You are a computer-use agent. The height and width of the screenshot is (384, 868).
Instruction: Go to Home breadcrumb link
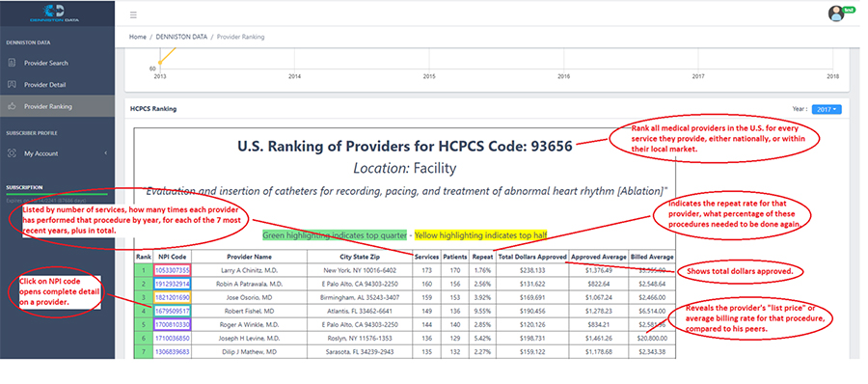pyautogui.click(x=138, y=37)
